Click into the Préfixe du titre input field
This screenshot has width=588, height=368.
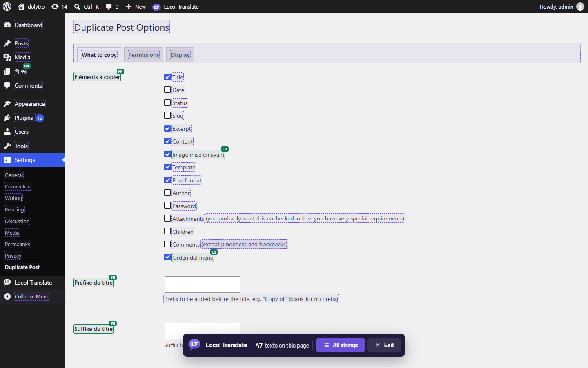click(x=202, y=285)
